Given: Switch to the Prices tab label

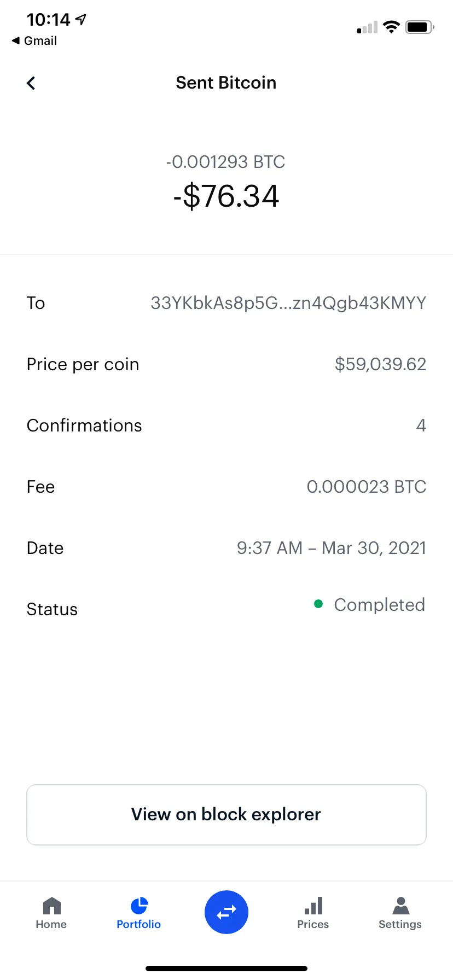Looking at the screenshot, I should pos(313,924).
